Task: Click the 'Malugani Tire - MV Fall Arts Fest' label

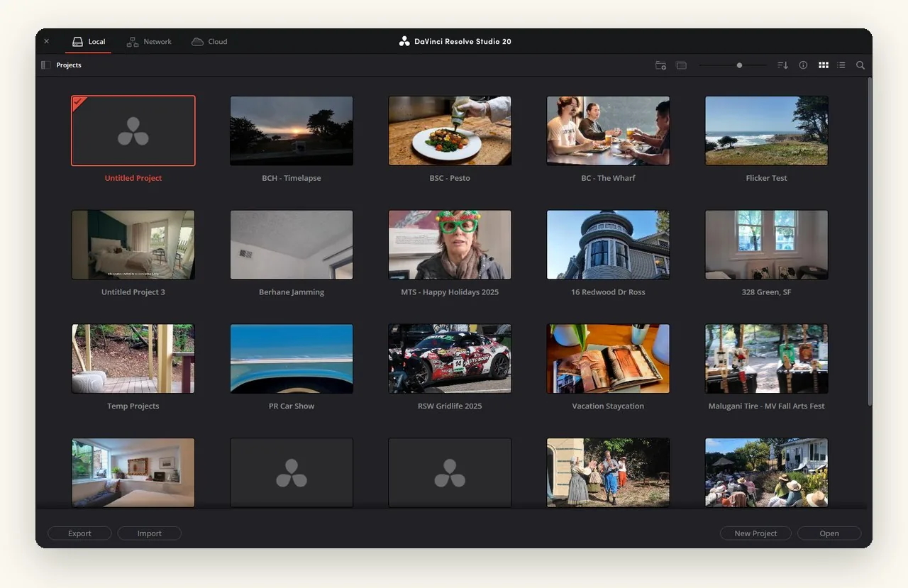Action: pos(766,406)
